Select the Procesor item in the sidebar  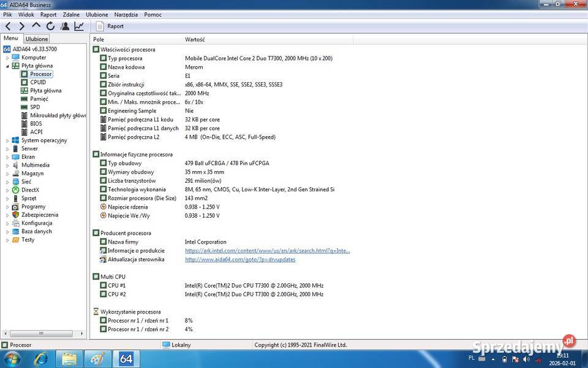(x=39, y=74)
